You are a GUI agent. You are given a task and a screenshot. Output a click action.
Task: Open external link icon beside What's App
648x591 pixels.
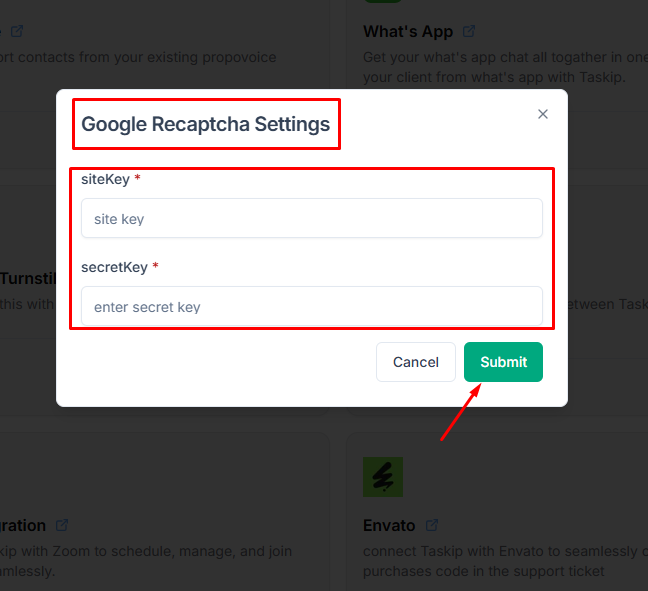pos(469,31)
